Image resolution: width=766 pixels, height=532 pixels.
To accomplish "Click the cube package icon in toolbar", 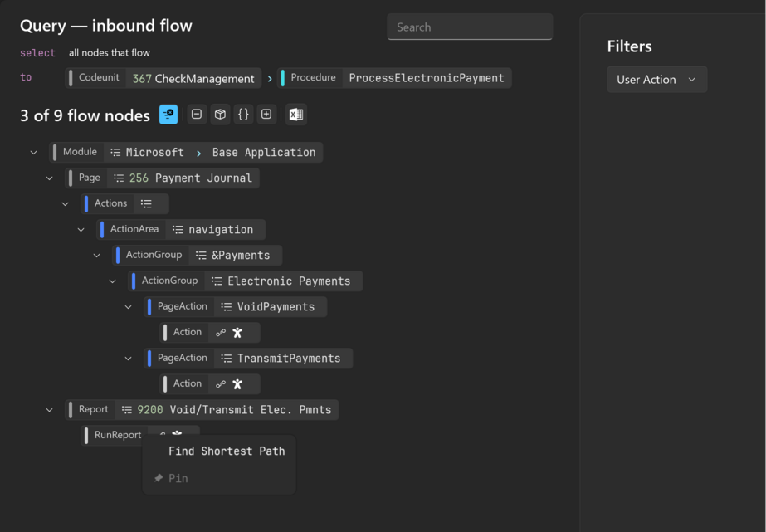I will [x=220, y=115].
